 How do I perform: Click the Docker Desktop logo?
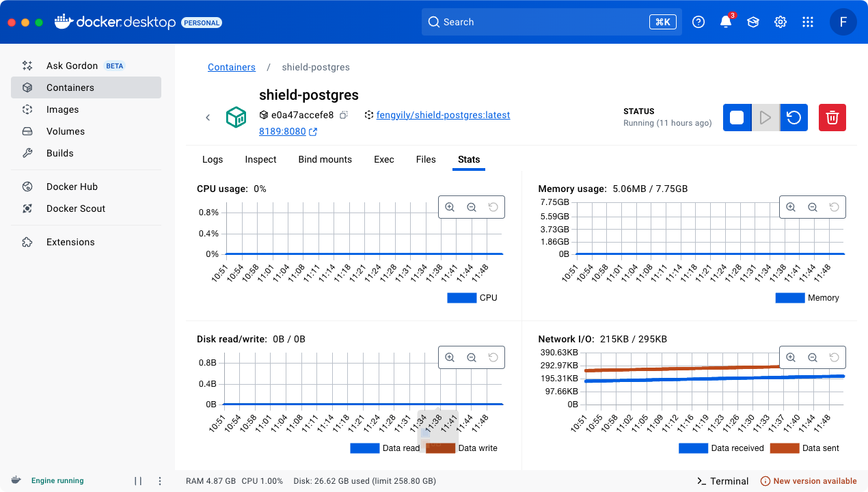pos(115,22)
